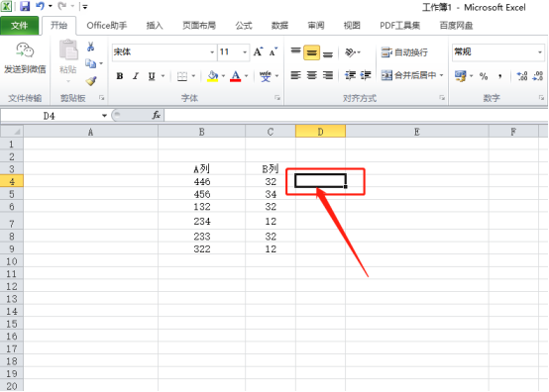The height and width of the screenshot is (392, 549).
Task: Open the borders dropdown arrow
Action: (193, 76)
